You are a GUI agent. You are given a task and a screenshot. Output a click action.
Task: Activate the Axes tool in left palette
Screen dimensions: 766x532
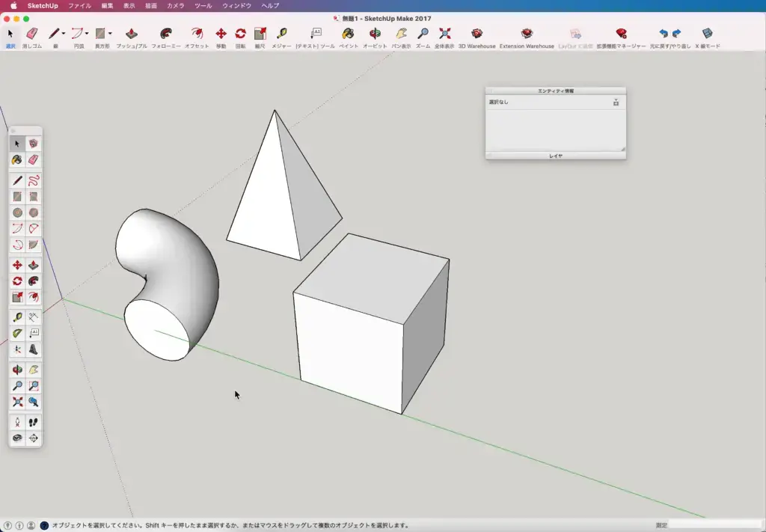(x=18, y=349)
